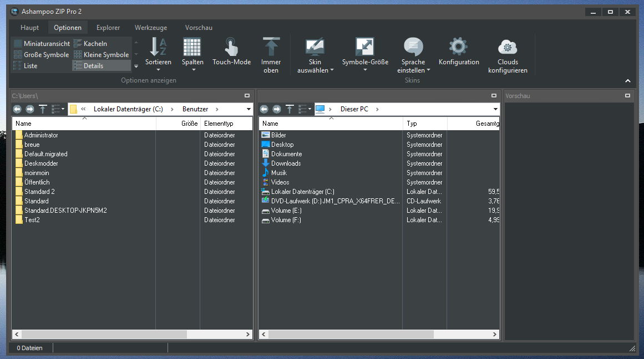Switch to Große Symbole view
644x359 pixels.
(x=42, y=54)
